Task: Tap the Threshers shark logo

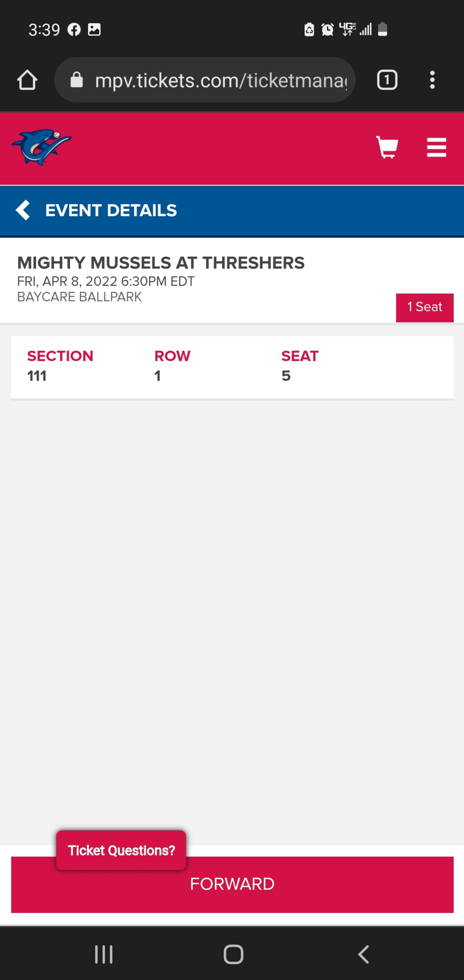Action: coord(41,147)
